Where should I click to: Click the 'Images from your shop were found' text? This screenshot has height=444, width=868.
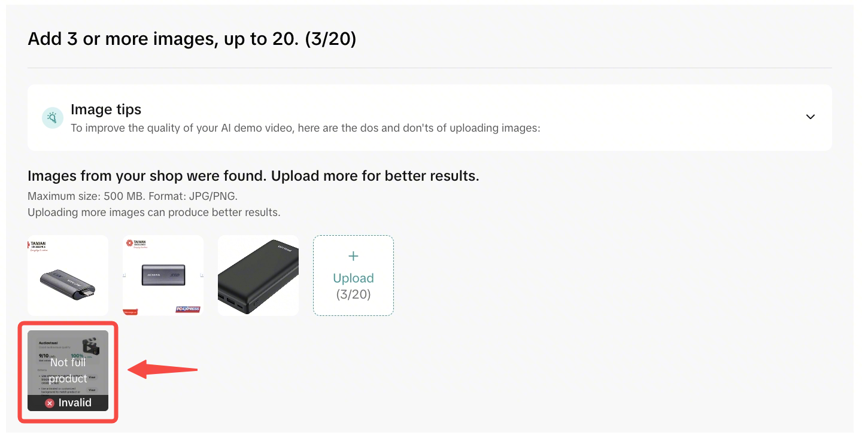(x=253, y=177)
